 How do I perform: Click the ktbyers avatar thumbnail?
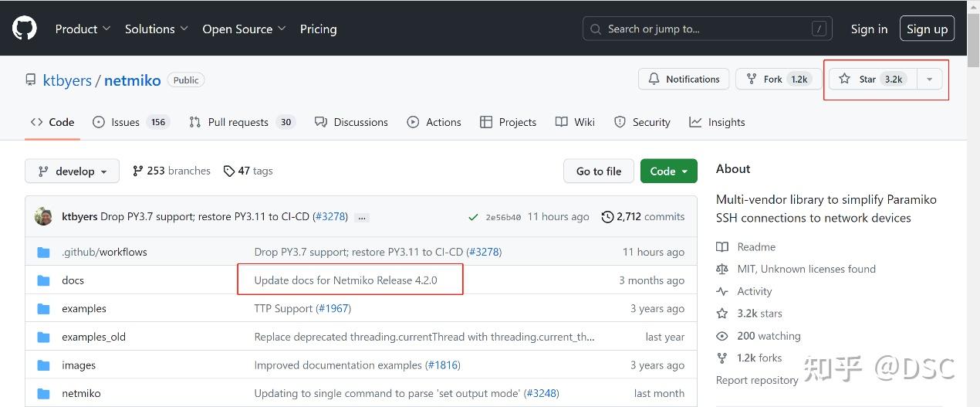tap(44, 216)
